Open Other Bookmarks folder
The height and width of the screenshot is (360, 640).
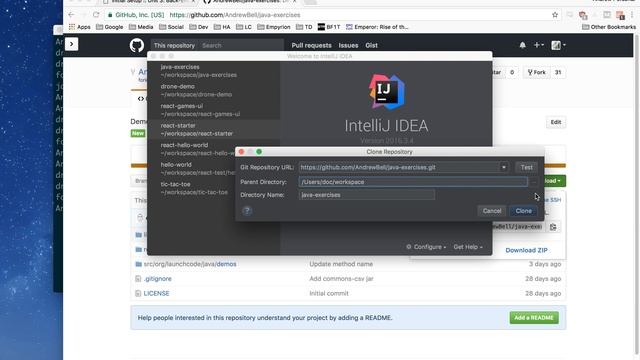tap(609, 27)
